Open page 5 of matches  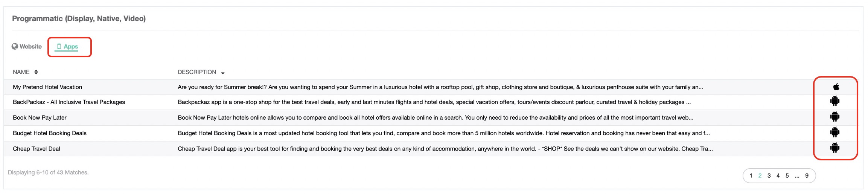click(787, 176)
